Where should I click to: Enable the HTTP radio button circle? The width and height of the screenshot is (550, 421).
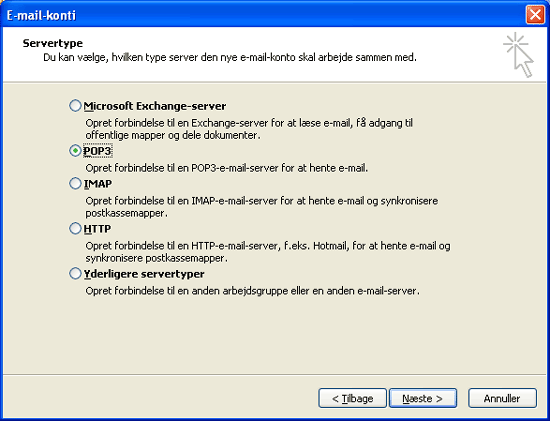tap(75, 229)
